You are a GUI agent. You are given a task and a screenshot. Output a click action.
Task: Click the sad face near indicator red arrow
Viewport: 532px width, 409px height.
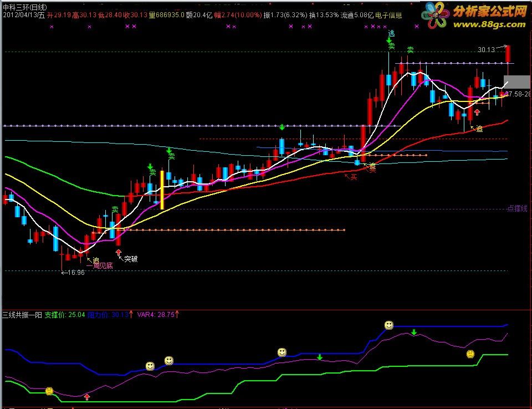click(x=49, y=391)
